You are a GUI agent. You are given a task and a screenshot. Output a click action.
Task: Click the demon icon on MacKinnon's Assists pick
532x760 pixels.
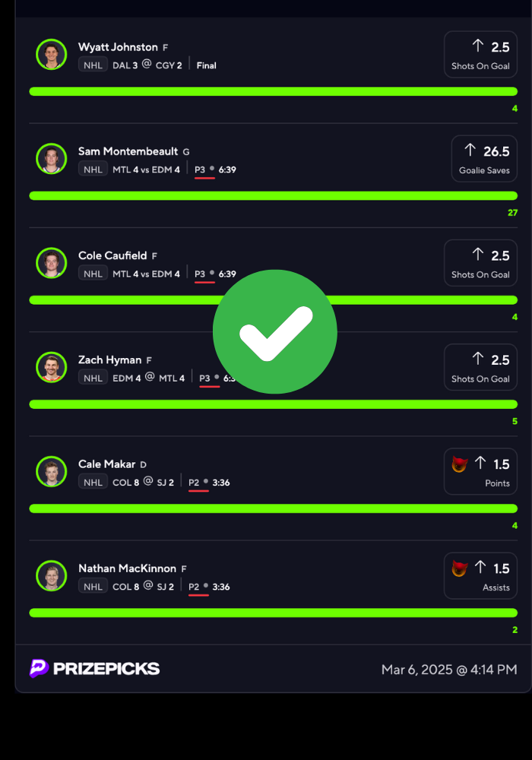460,568
